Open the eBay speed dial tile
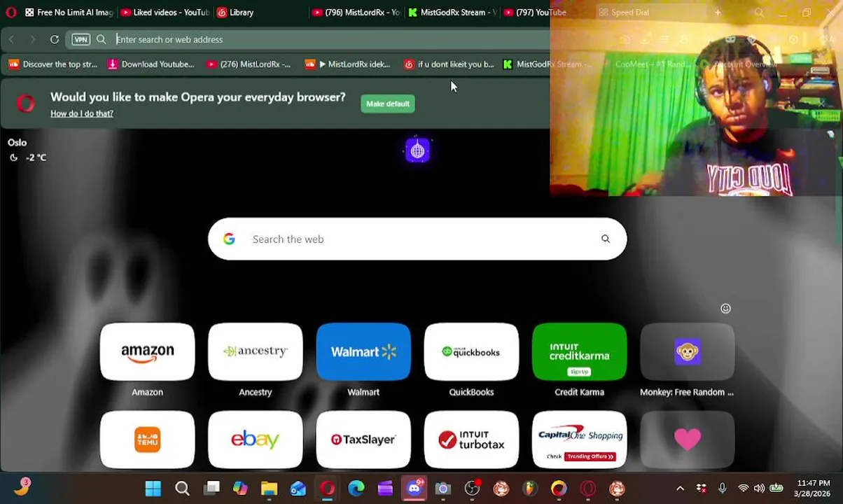 [x=256, y=440]
